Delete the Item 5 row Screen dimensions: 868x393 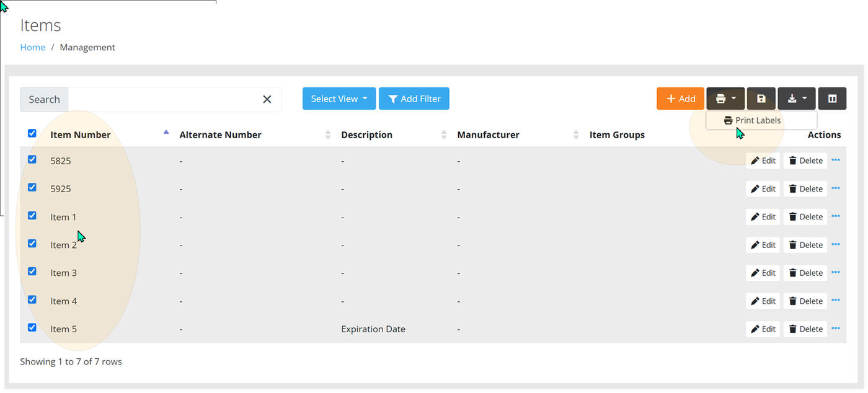point(805,329)
